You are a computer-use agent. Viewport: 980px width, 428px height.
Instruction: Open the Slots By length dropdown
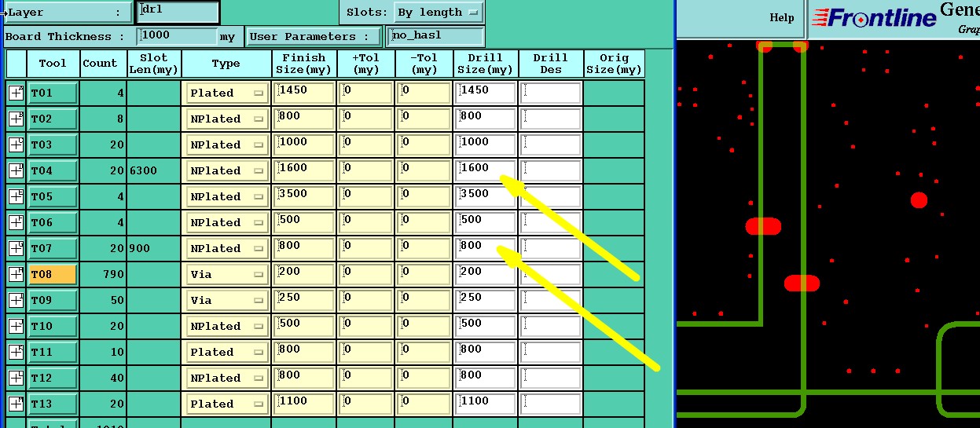pyautogui.click(x=439, y=13)
